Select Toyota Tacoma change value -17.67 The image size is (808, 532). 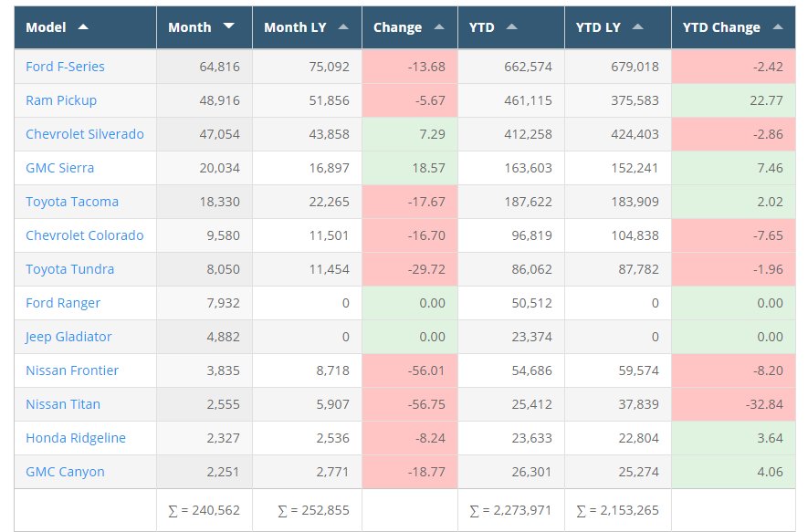pos(426,202)
